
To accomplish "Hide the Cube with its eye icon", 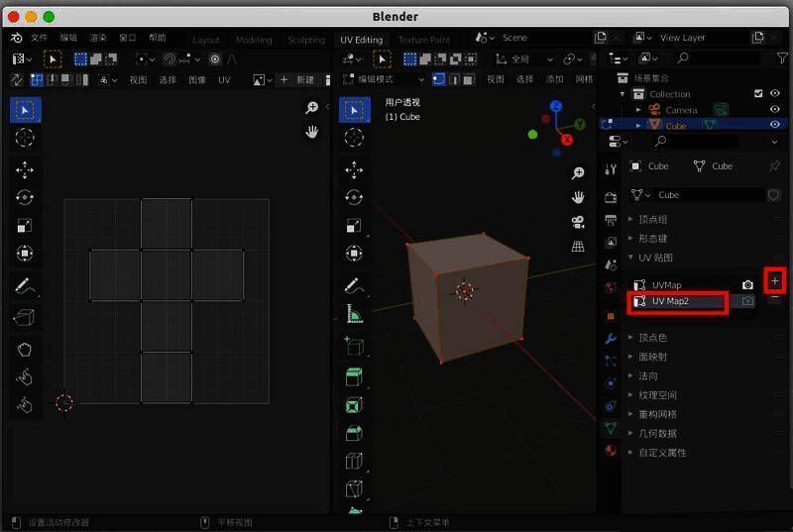I will pyautogui.click(x=775, y=124).
